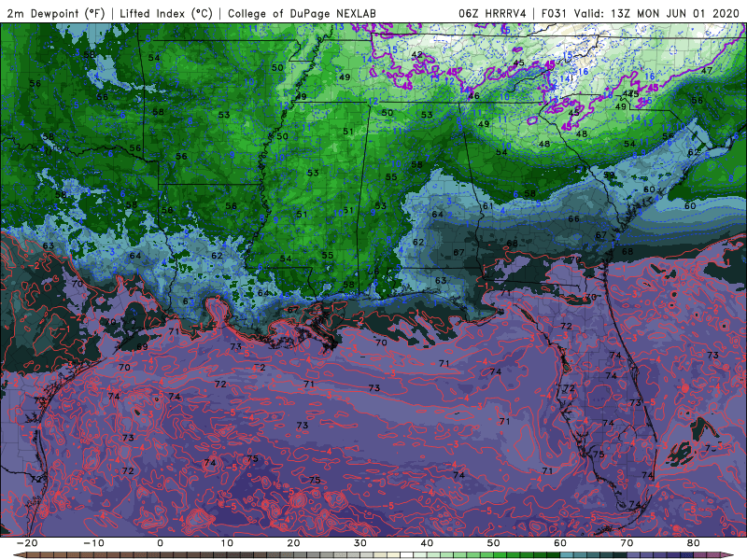This screenshot has height=560, width=747.
Task: Click the "06Z HRRRV4" model run text
Action: 492,13
